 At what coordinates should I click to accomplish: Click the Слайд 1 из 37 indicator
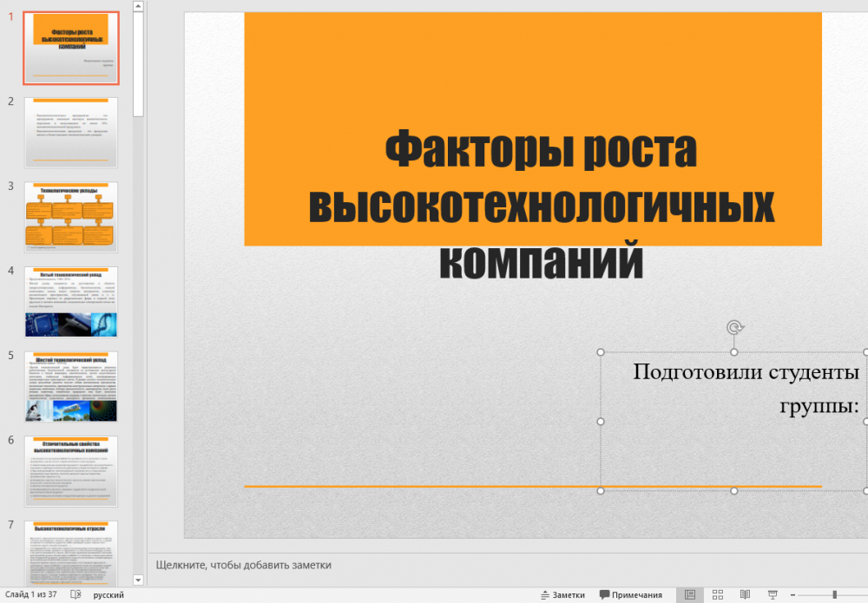(31, 594)
